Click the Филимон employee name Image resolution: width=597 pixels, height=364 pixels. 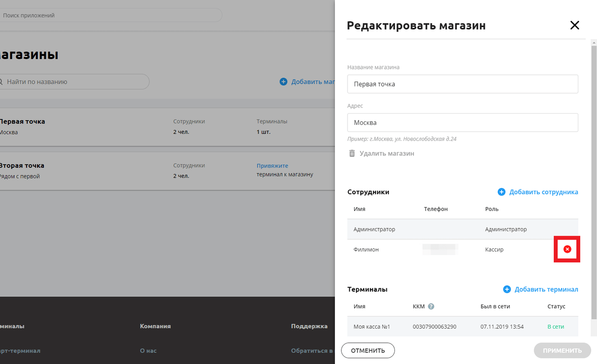click(366, 249)
